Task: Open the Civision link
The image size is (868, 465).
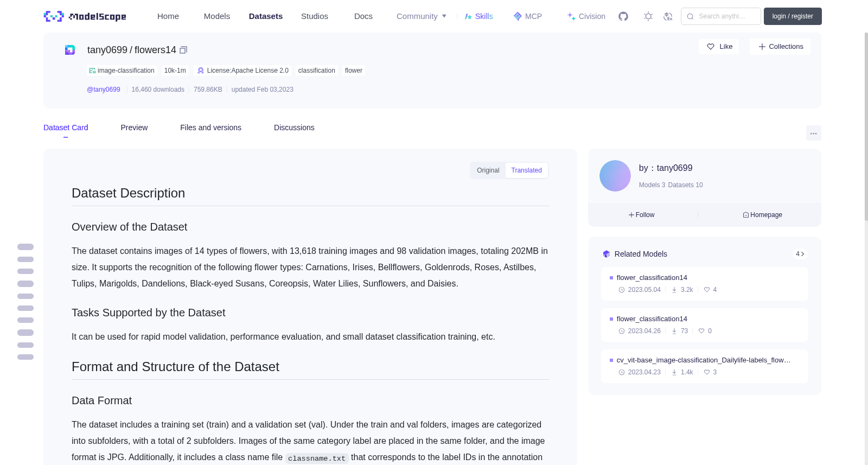Action: click(586, 16)
